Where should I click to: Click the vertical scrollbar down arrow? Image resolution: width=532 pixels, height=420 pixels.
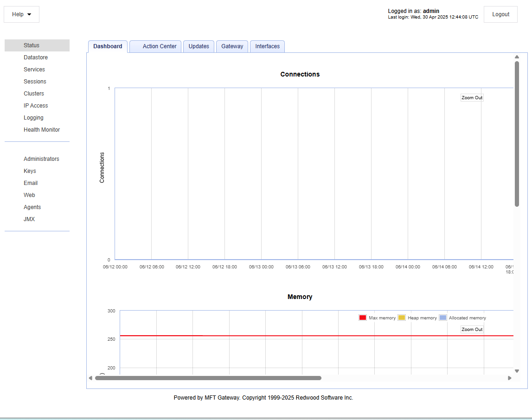point(517,371)
